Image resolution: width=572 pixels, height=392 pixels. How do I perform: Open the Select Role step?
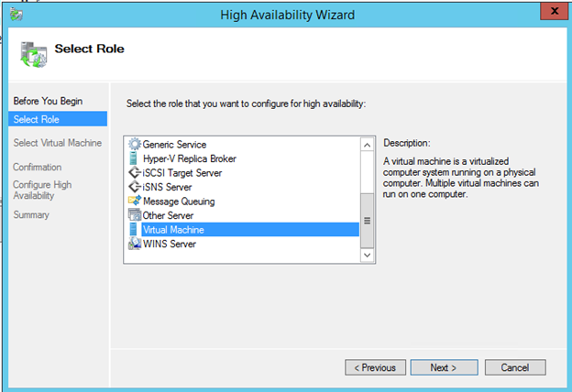36,118
